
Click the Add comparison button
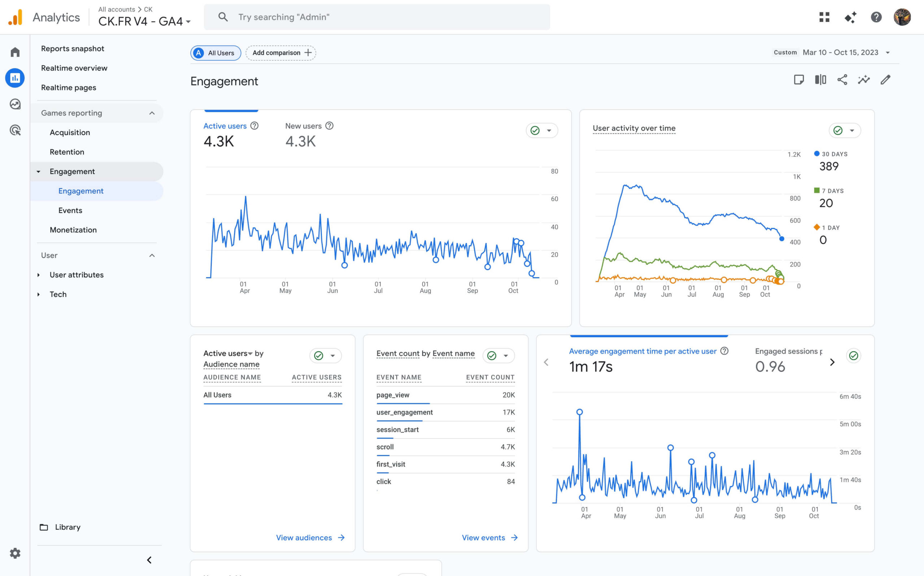click(x=281, y=53)
